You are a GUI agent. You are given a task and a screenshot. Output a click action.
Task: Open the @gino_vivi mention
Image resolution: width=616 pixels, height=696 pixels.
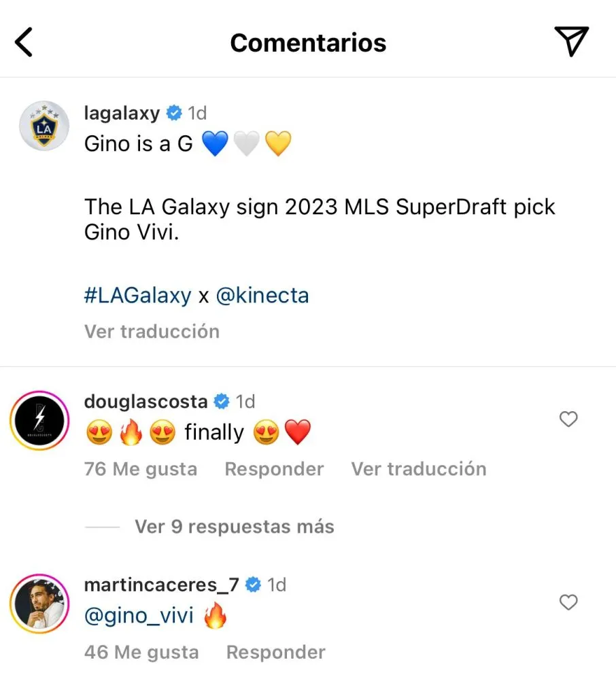pos(139,616)
